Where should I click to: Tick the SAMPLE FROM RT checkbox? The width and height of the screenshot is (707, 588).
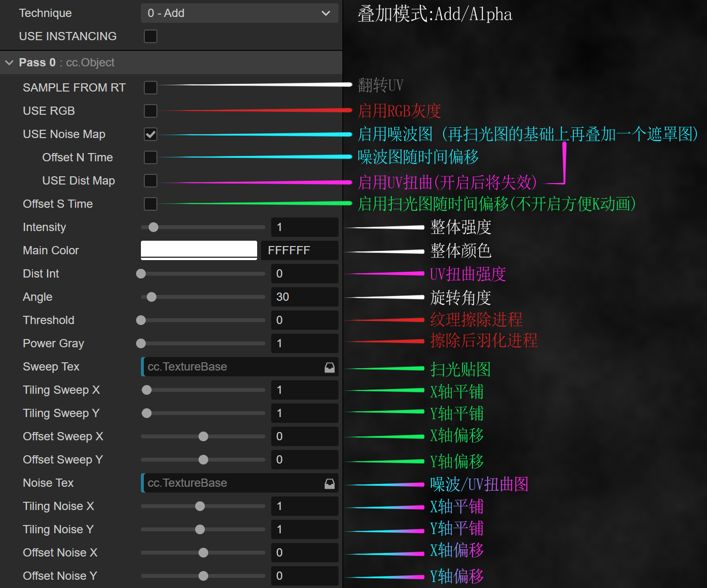coord(151,88)
